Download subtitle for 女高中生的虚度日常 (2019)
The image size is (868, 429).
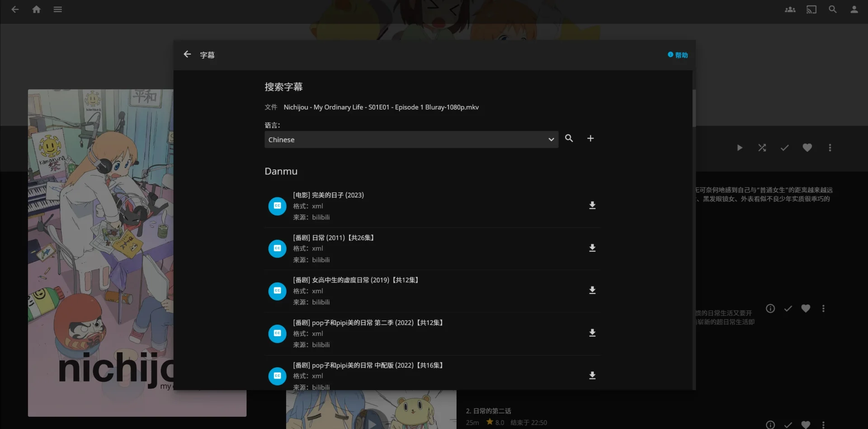[592, 291]
